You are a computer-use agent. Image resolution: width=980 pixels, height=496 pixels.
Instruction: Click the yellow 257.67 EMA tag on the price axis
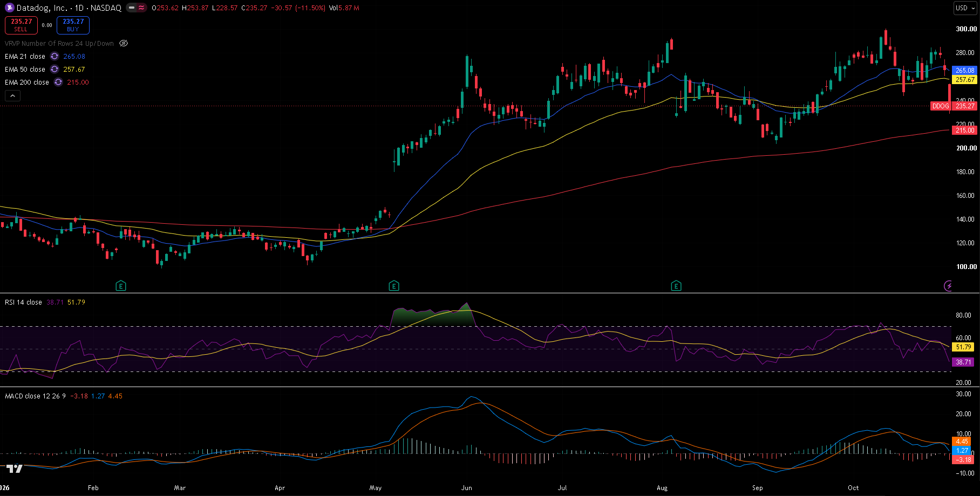tap(965, 79)
